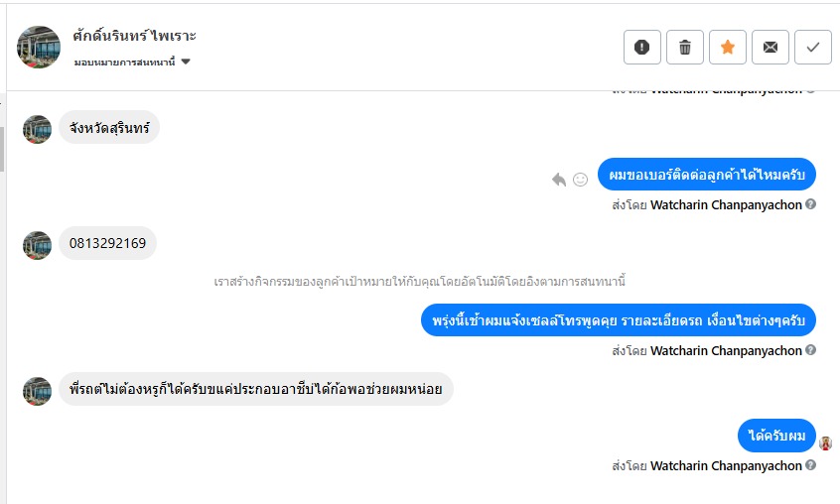The height and width of the screenshot is (504, 840).
Task: Mark conversation done with the checkmark
Action: tap(813, 47)
